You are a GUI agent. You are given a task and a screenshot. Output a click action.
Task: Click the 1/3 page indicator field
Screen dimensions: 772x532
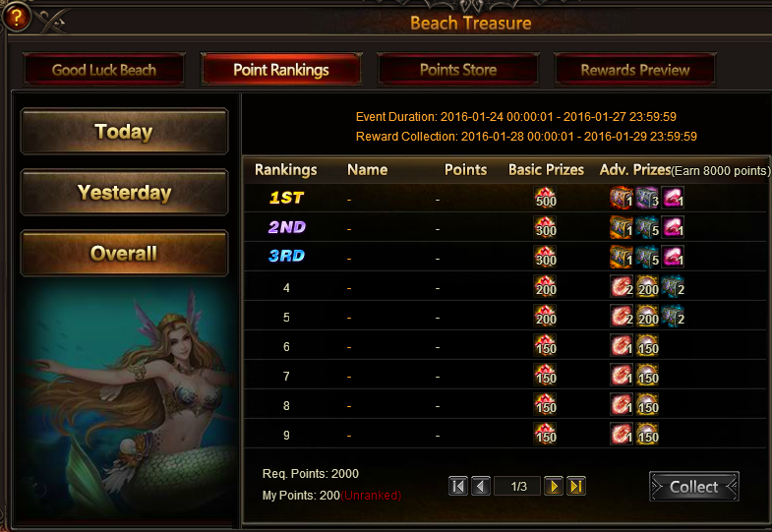518,486
